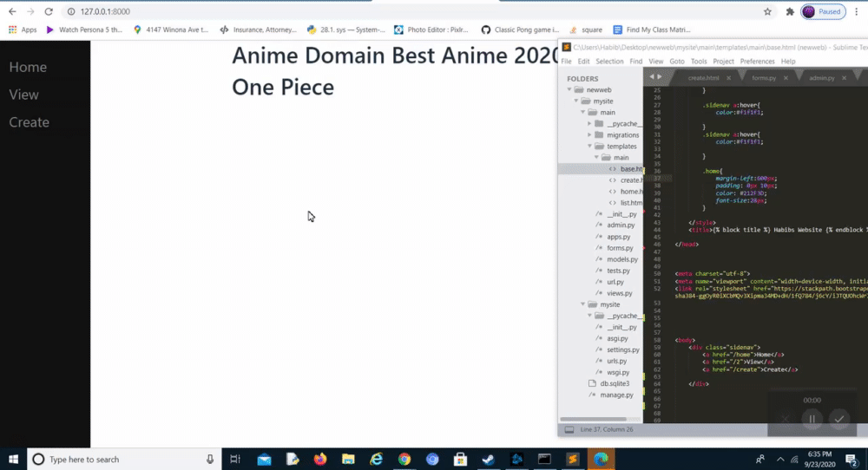Switch to the forms.py tab
This screenshot has height=470, width=868.
pos(764,78)
